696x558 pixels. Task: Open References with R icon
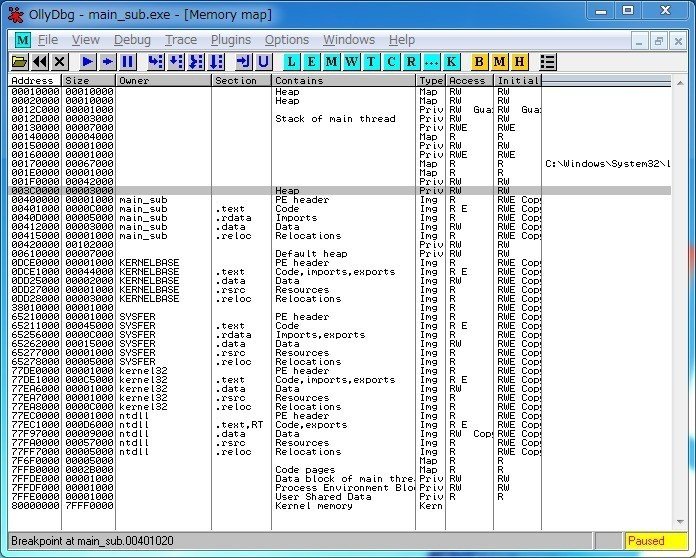click(411, 62)
